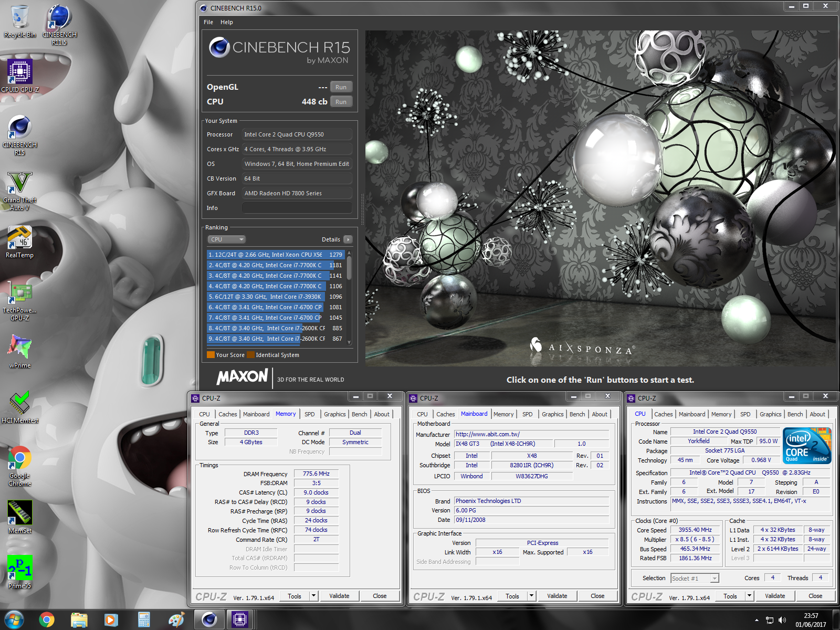Open Tools dropdown arrow in Mainboard CPU-Z window

(x=532, y=596)
